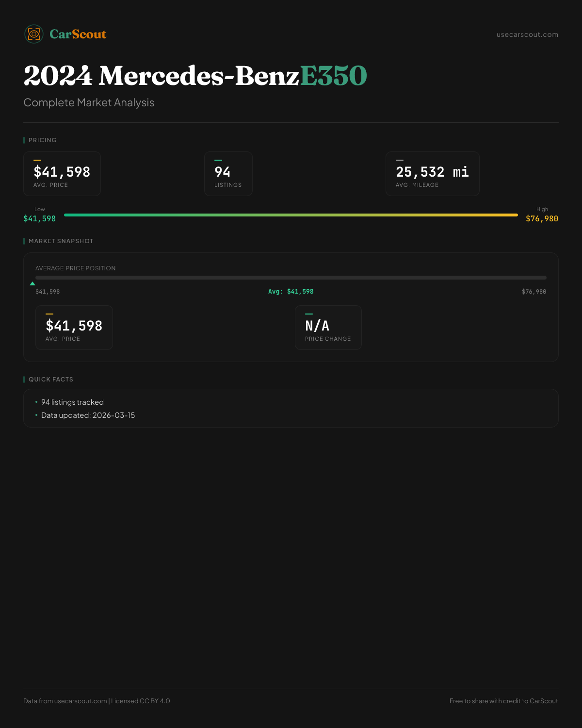Click the high price $76,980 label
This screenshot has height=728, width=582.
coord(542,218)
